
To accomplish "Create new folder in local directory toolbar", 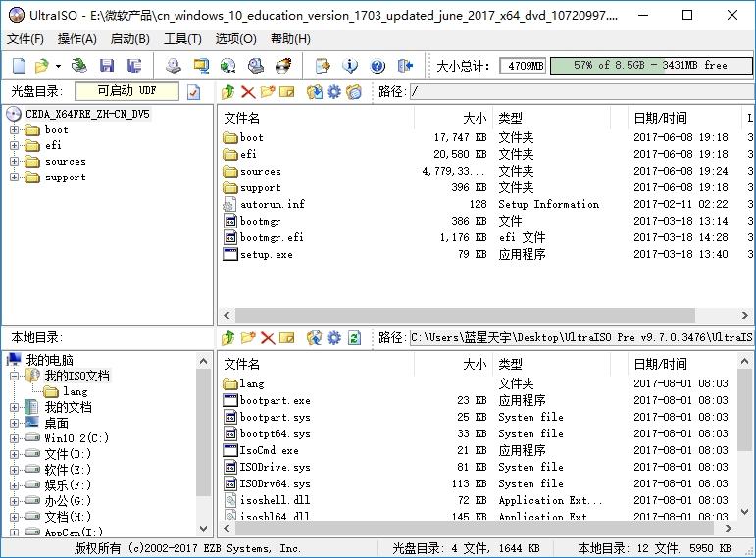I will [248, 337].
